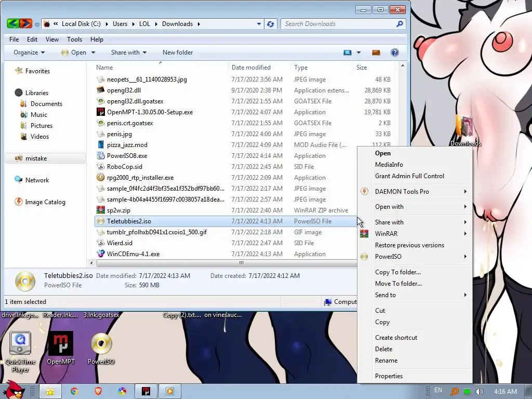Select the mistake item in the sidebar
532x399 pixels.
tap(45, 158)
